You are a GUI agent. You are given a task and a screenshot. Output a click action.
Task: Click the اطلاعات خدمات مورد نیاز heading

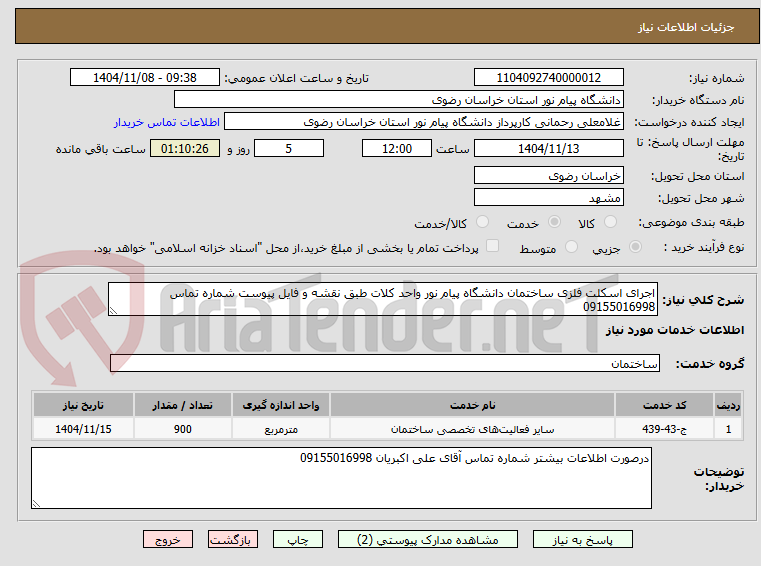tap(675, 330)
